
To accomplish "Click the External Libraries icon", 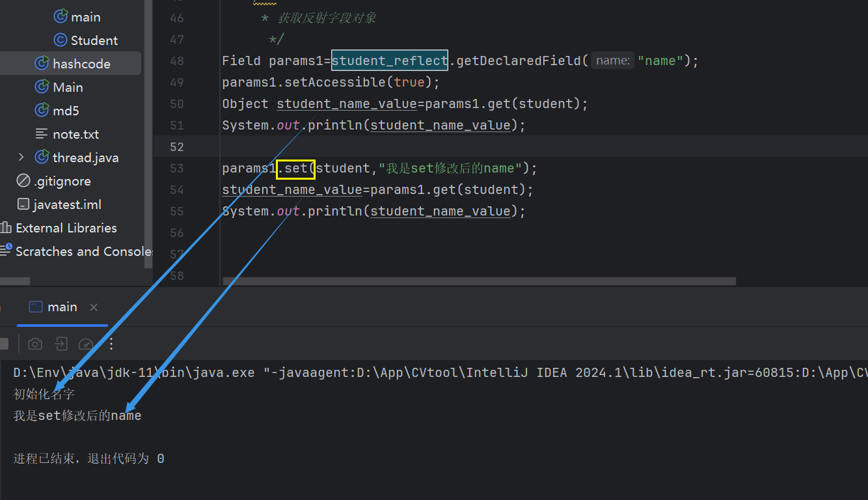I will pyautogui.click(x=6, y=228).
